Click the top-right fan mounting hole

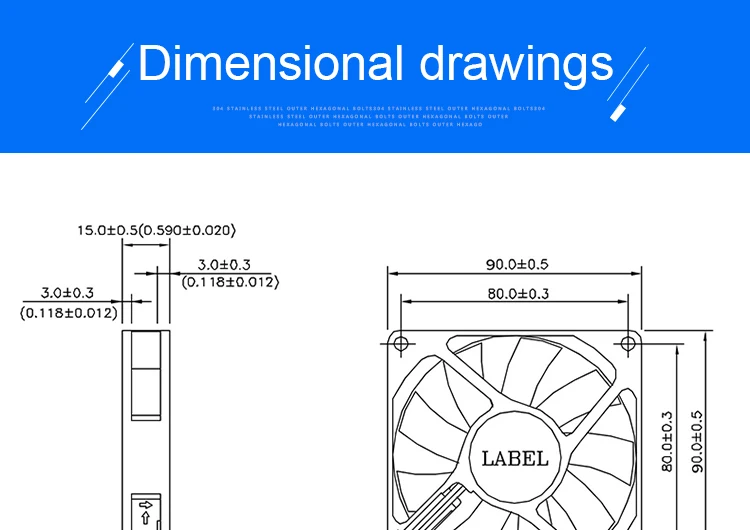pyautogui.click(x=627, y=344)
